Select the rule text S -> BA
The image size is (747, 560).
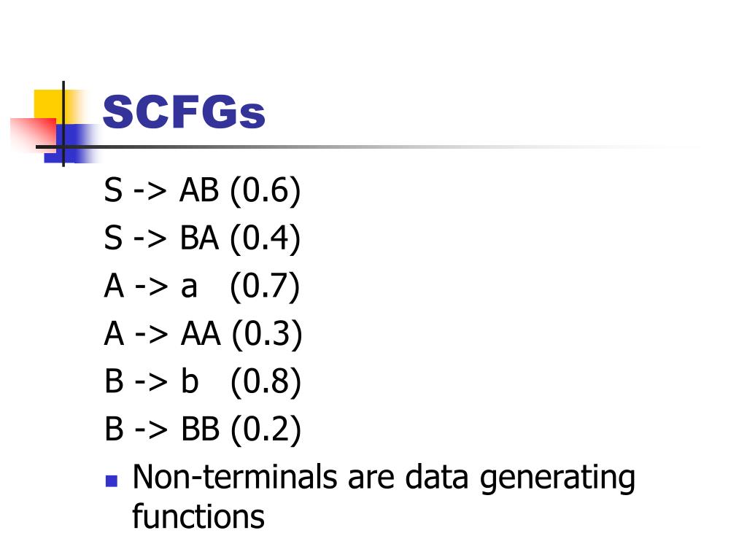[161, 238]
